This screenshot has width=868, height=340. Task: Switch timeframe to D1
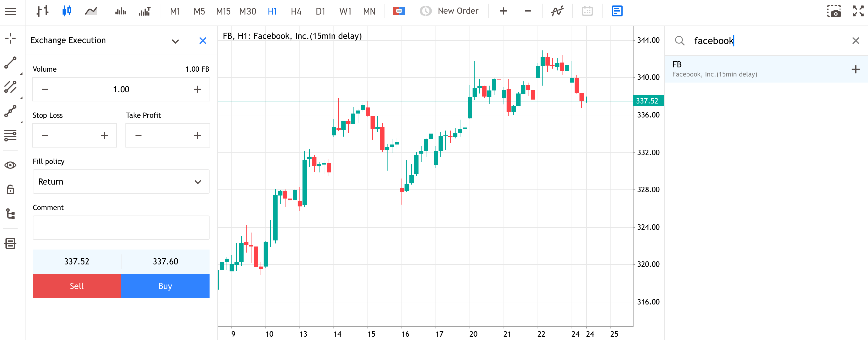(320, 11)
